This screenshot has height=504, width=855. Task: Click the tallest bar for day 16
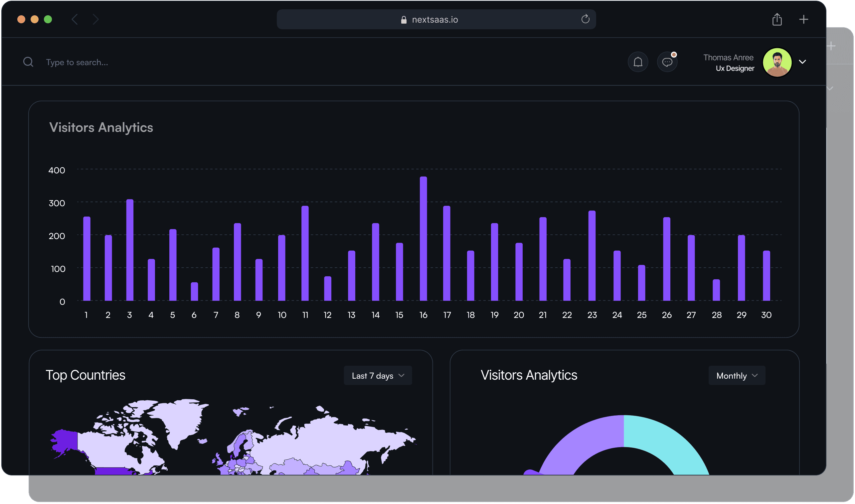423,238
